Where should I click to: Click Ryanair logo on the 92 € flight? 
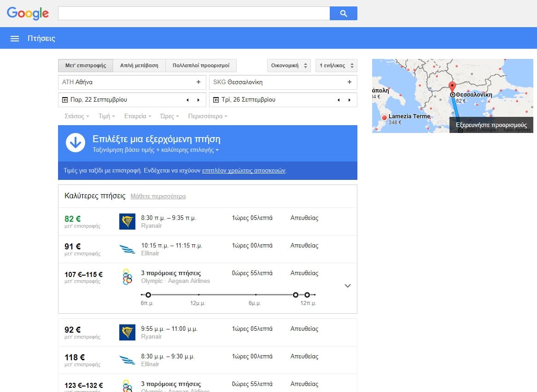click(127, 333)
